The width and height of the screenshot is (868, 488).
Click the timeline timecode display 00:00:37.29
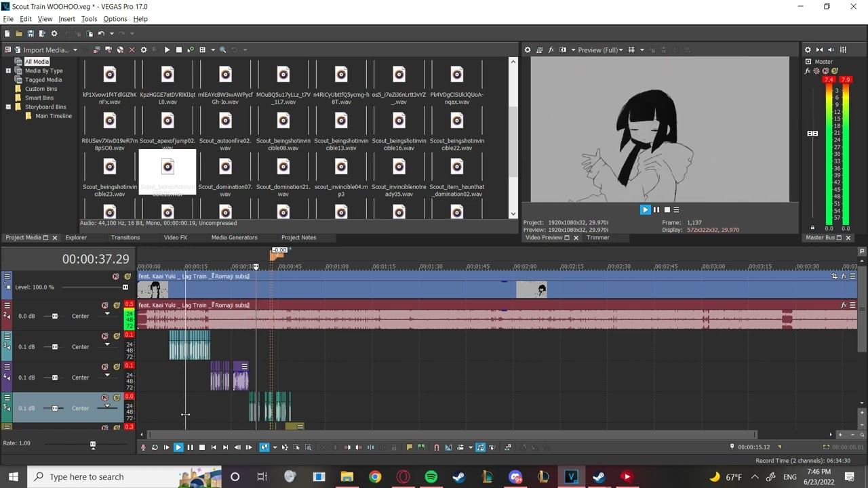pyautogui.click(x=96, y=259)
